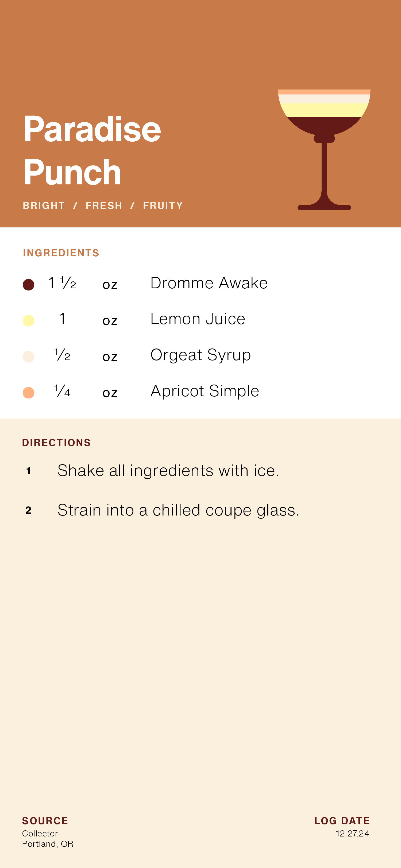The height and width of the screenshot is (868, 401).
Task: Tap the yellow Lemon Juice dot
Action: (x=28, y=320)
